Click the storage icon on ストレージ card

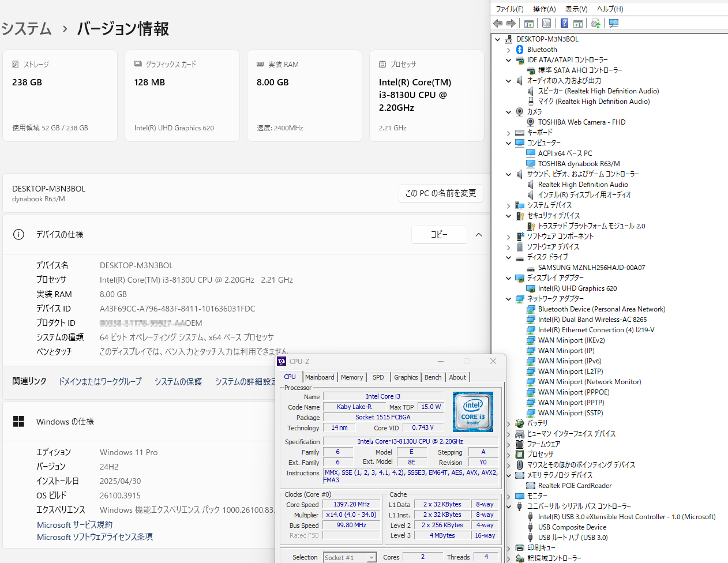tap(16, 64)
